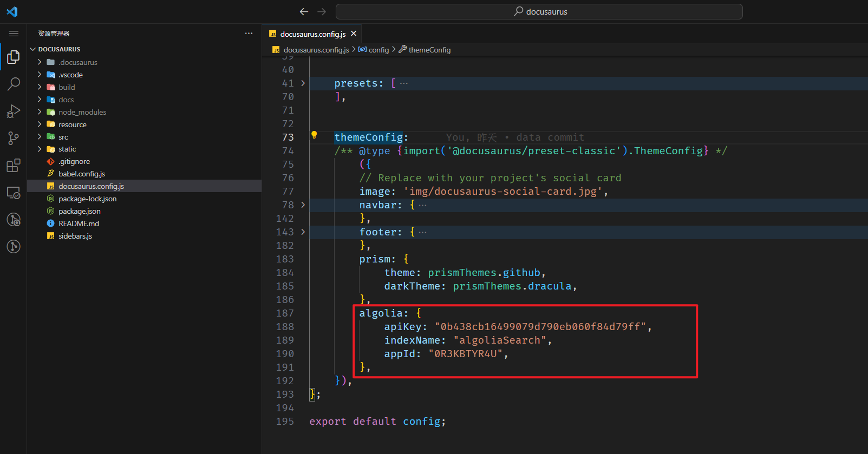Click the appId value "0R3KBTYR4U"
The height and width of the screenshot is (454, 868).
click(x=466, y=354)
